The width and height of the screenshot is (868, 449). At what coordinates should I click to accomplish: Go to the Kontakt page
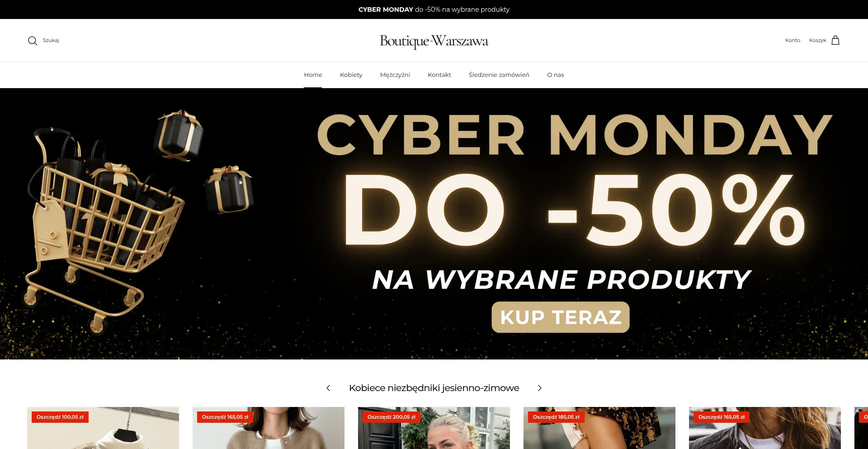[x=439, y=75]
